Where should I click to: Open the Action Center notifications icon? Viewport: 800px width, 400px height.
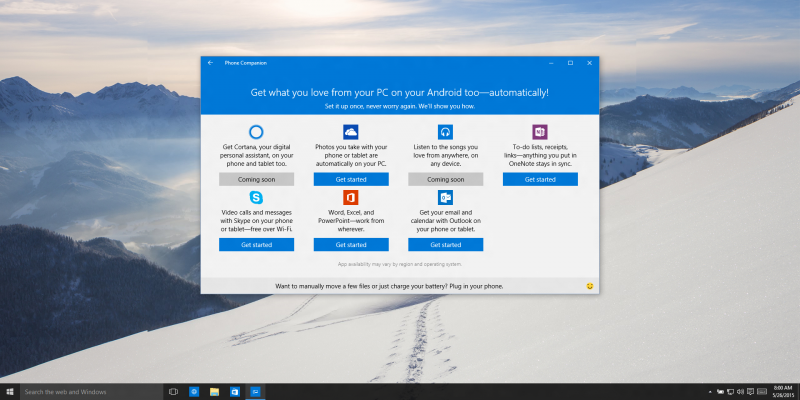tap(751, 392)
